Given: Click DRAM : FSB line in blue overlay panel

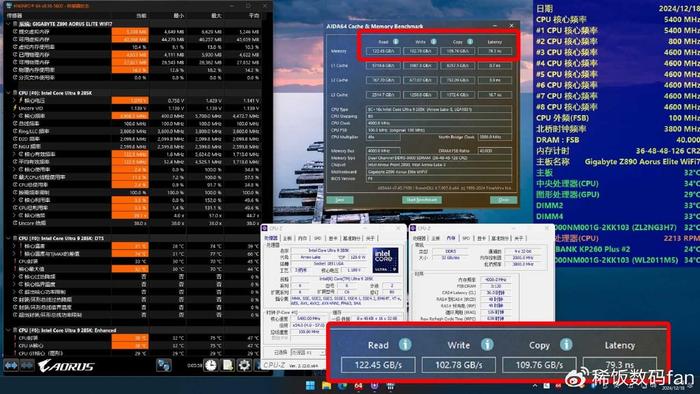Looking at the screenshot, I should tap(617, 140).
